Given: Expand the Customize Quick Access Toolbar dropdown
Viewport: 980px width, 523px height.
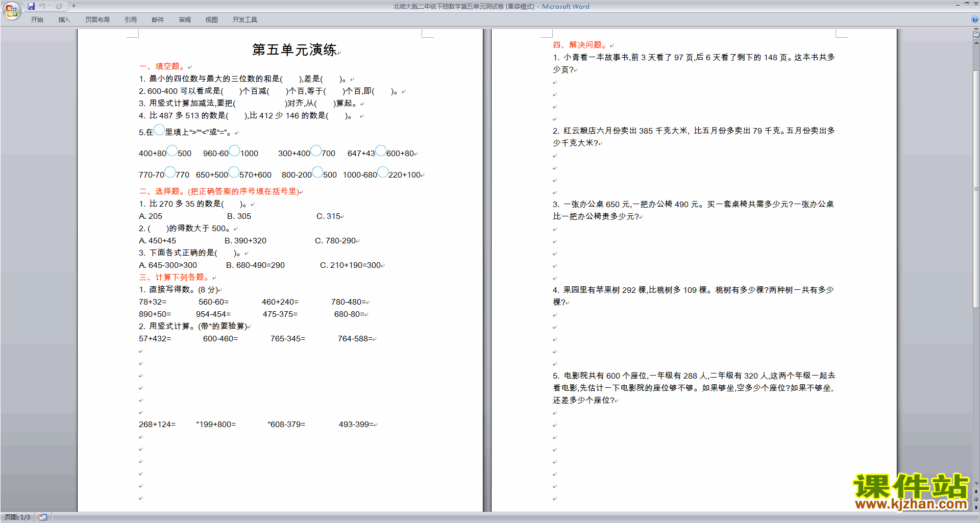Looking at the screenshot, I should [x=73, y=6].
